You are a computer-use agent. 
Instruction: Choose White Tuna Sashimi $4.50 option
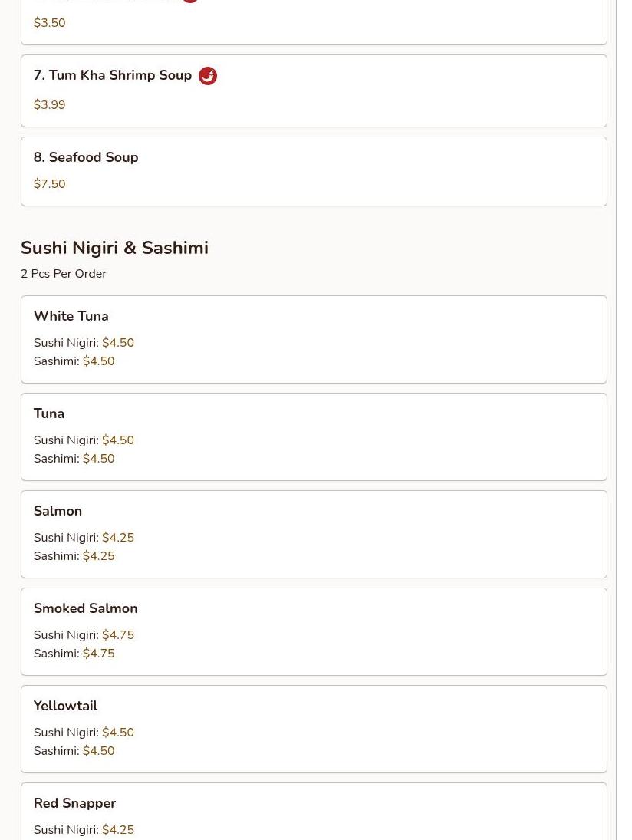(74, 361)
